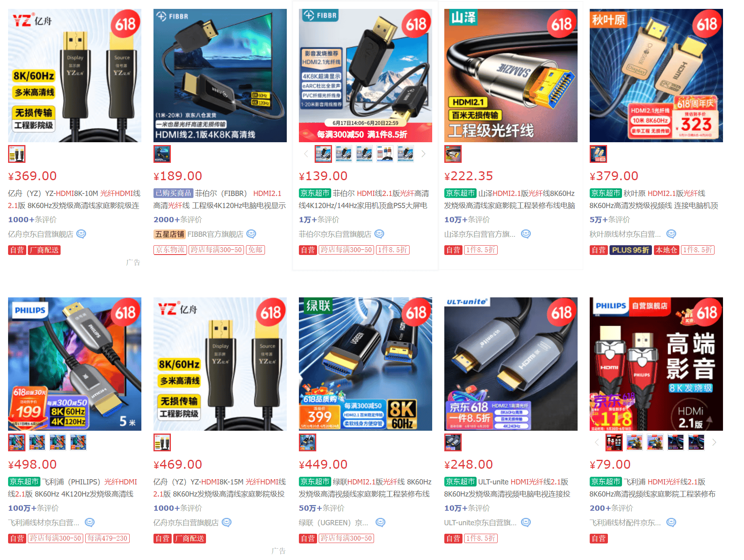Click chat icon beside 绿联（UGREEN）store
The height and width of the screenshot is (560, 744).
[x=380, y=522]
